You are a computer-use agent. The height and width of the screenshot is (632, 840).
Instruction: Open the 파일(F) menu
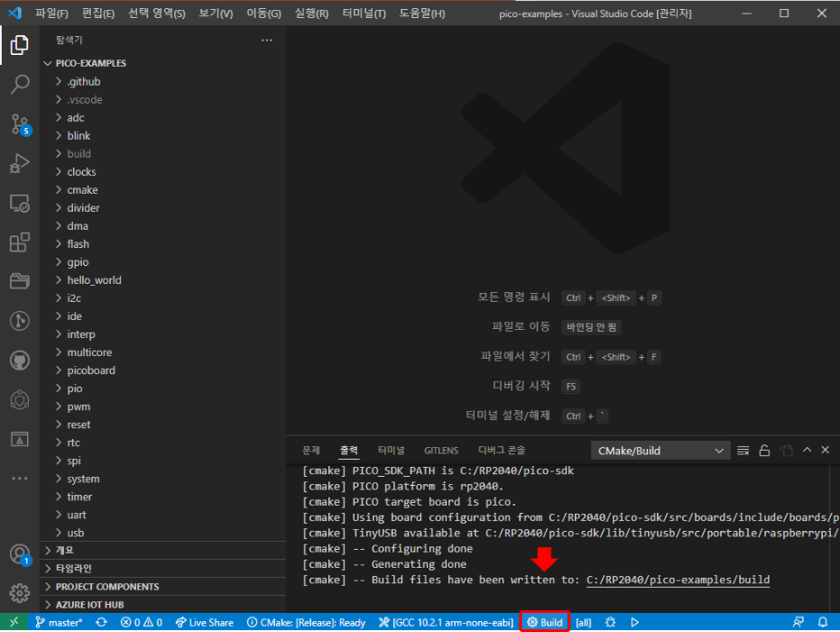(51, 14)
